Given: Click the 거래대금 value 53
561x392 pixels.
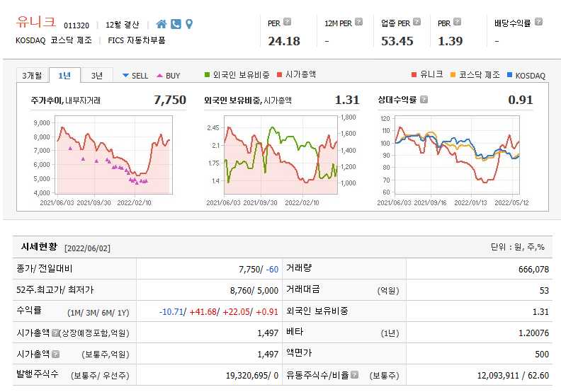Looking at the screenshot, I should point(544,291).
